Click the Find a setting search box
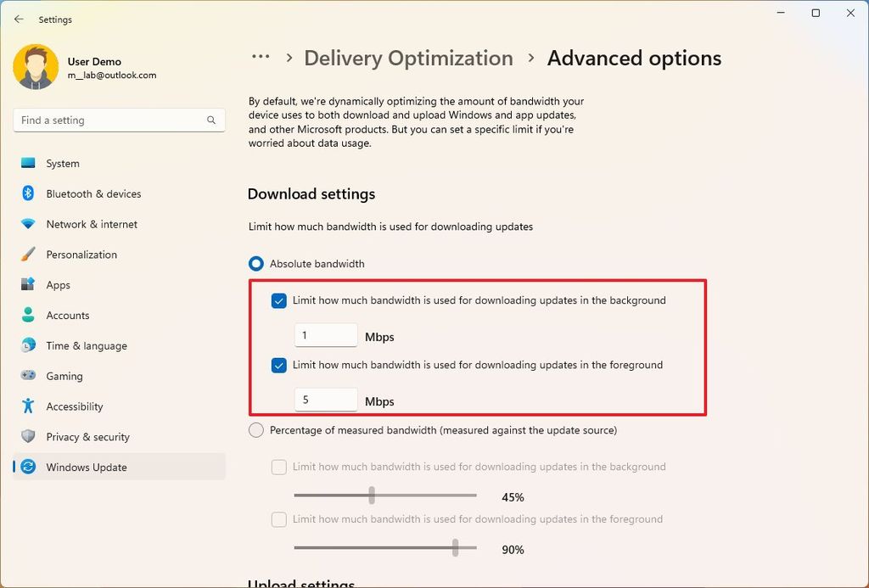 point(118,120)
